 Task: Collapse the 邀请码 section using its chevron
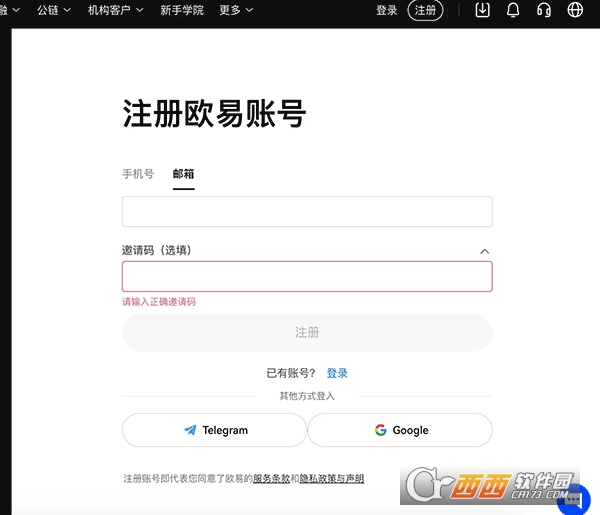point(485,251)
